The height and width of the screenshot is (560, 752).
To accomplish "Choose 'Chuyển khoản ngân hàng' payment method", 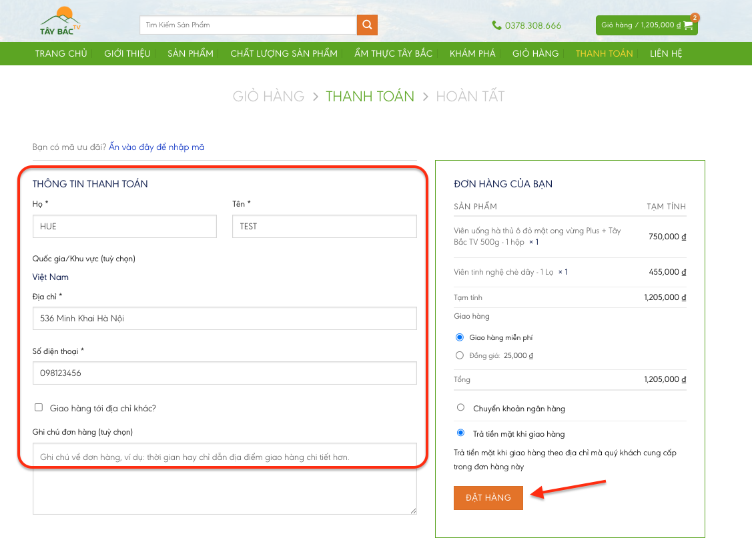I will pos(460,407).
